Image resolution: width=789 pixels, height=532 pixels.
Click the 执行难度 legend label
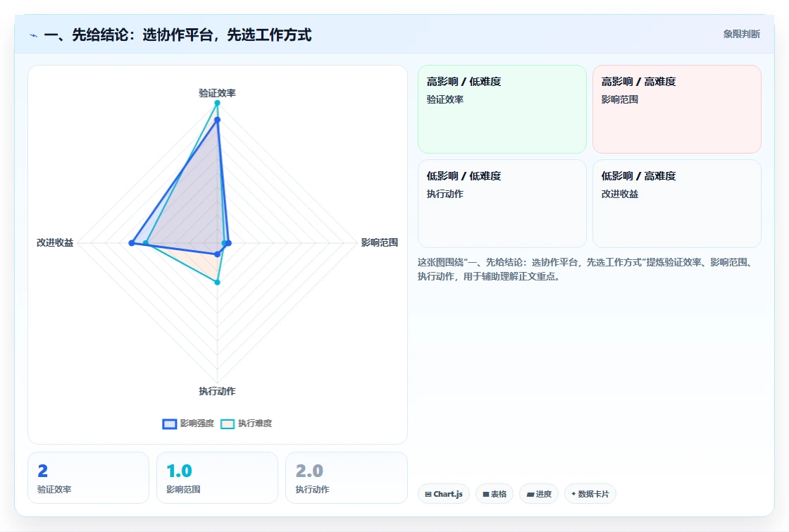255,423
